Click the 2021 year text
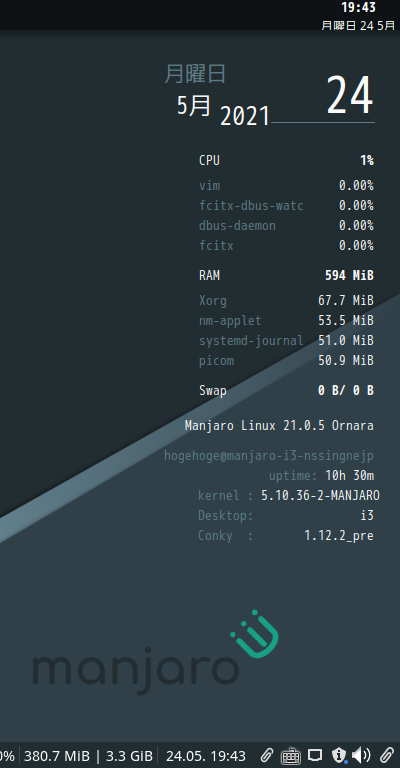 [x=245, y=117]
